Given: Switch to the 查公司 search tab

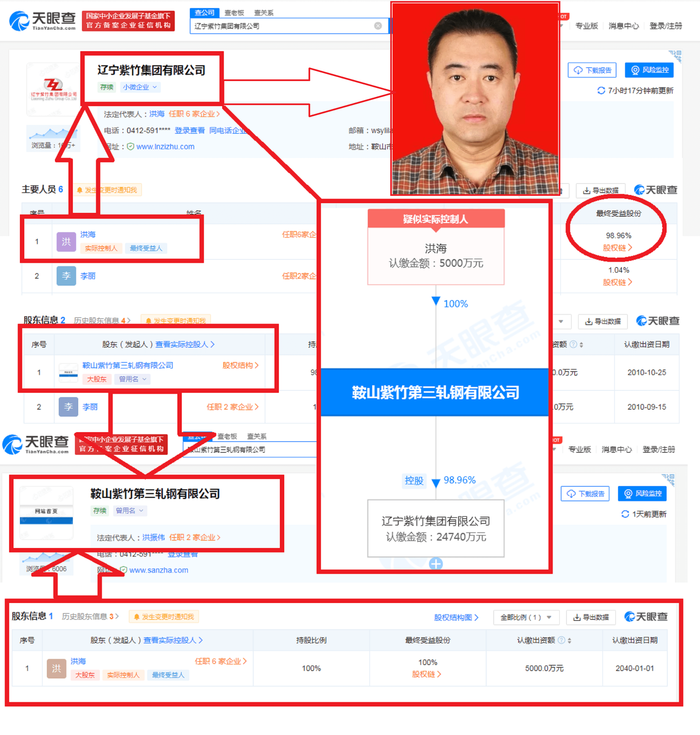Looking at the screenshot, I should [x=204, y=13].
